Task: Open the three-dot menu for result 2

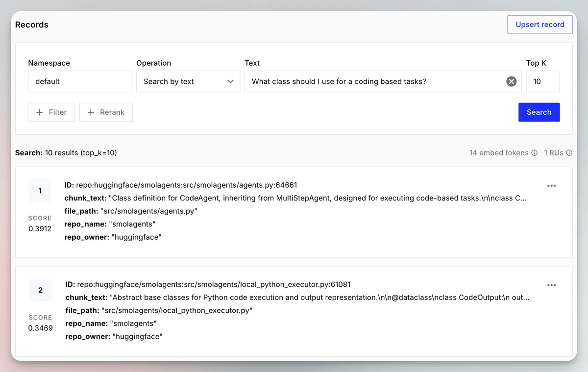Action: click(551, 285)
